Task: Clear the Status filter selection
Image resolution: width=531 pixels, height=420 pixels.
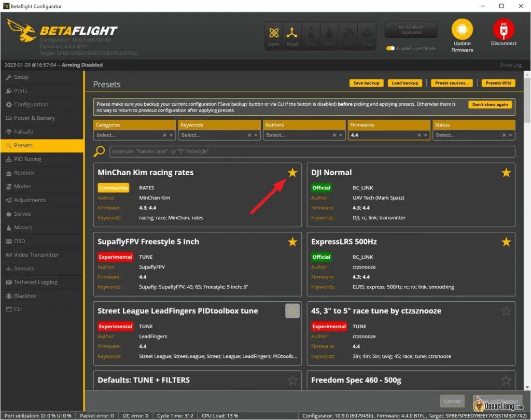Action: point(504,135)
